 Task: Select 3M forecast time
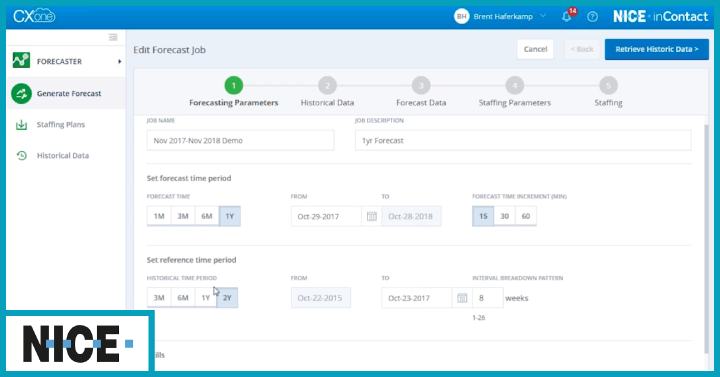183,216
